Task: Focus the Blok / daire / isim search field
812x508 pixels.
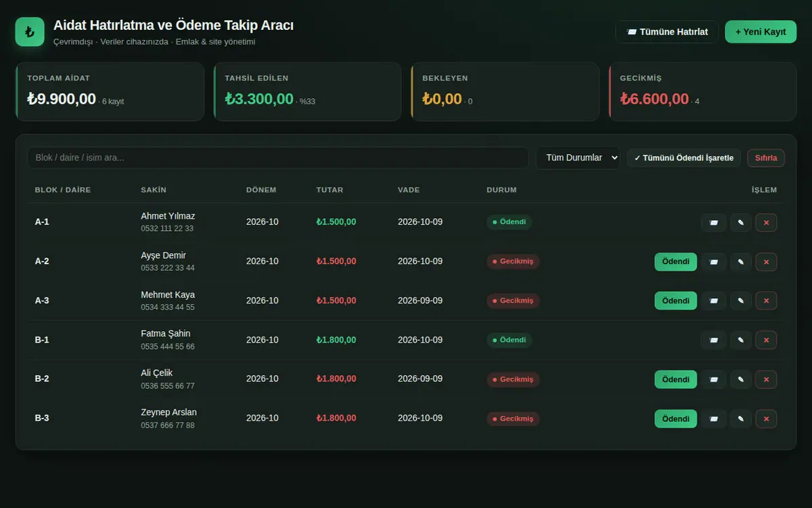Action: [x=278, y=158]
